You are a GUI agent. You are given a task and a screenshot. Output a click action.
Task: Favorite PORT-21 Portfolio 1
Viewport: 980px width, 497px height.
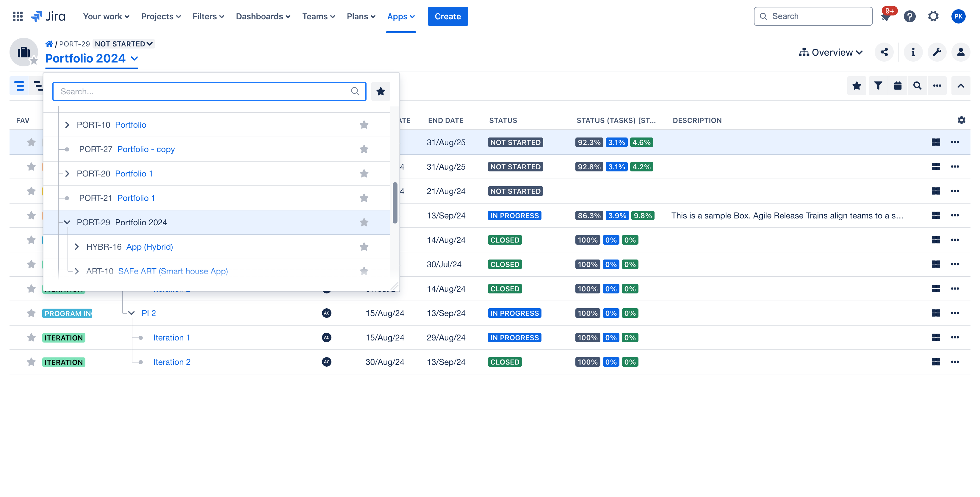pyautogui.click(x=364, y=198)
